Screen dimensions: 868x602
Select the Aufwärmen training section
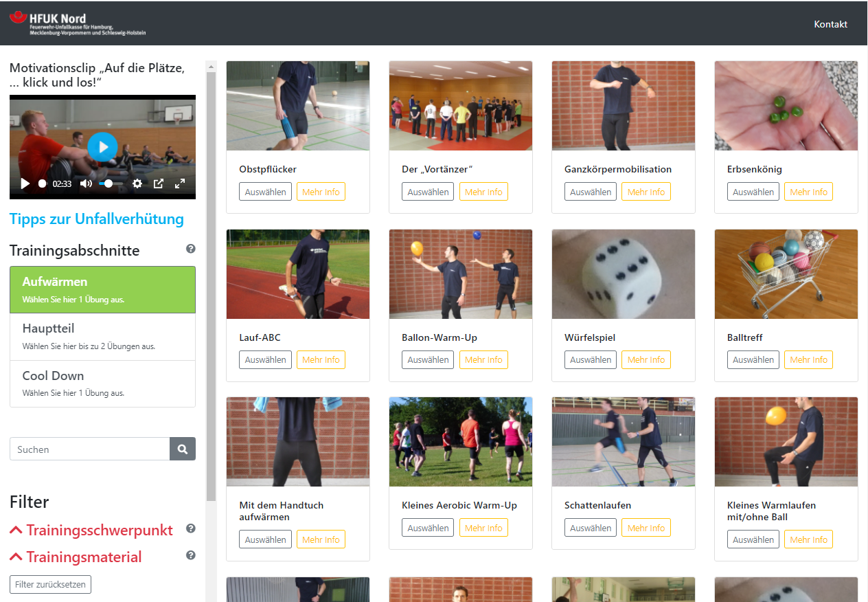click(102, 290)
